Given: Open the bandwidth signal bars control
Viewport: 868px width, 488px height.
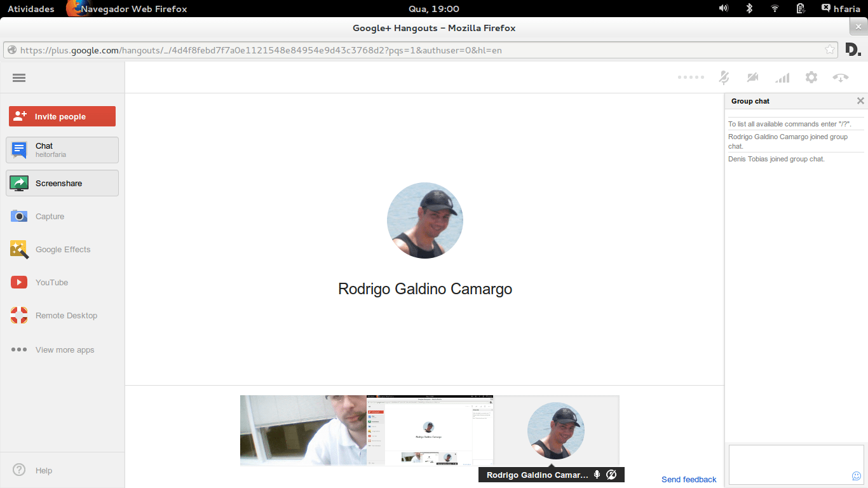Looking at the screenshot, I should pos(782,78).
